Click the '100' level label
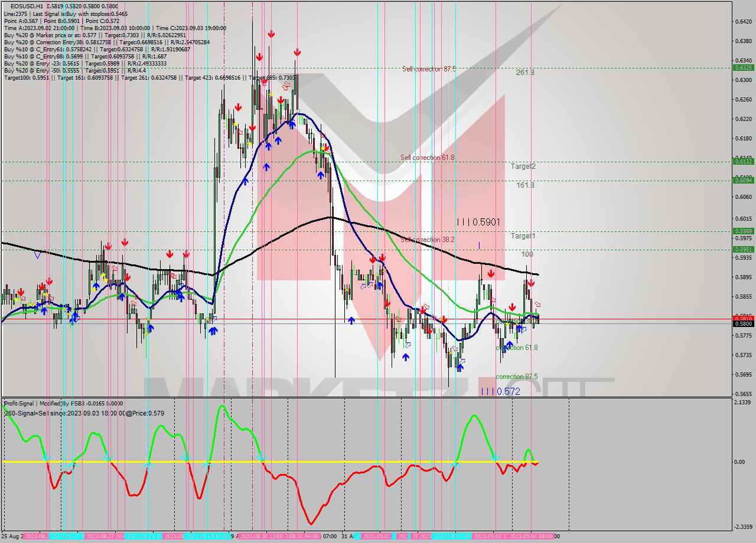Viewport: 756px width, 543px height. (x=527, y=254)
